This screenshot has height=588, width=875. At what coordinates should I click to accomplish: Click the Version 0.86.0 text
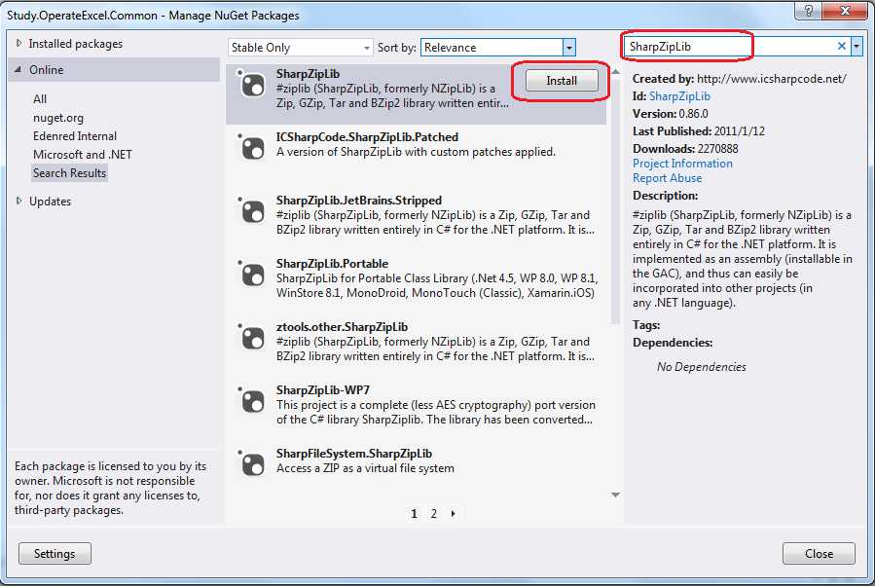[x=671, y=113]
